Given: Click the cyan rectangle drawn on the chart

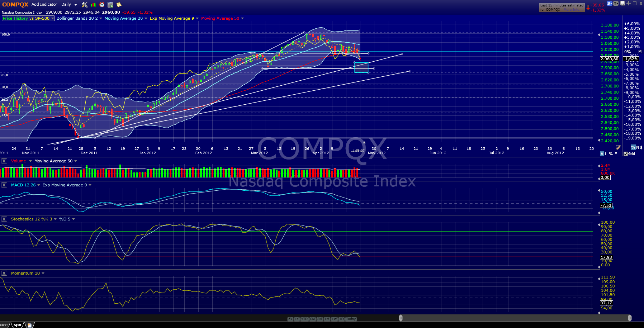Looking at the screenshot, I should (x=361, y=67).
